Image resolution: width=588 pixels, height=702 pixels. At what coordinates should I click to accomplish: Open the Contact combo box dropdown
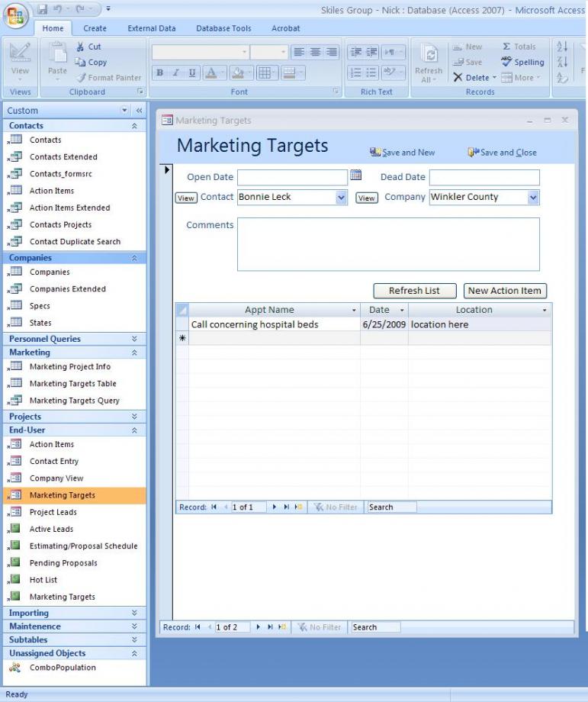(341, 198)
